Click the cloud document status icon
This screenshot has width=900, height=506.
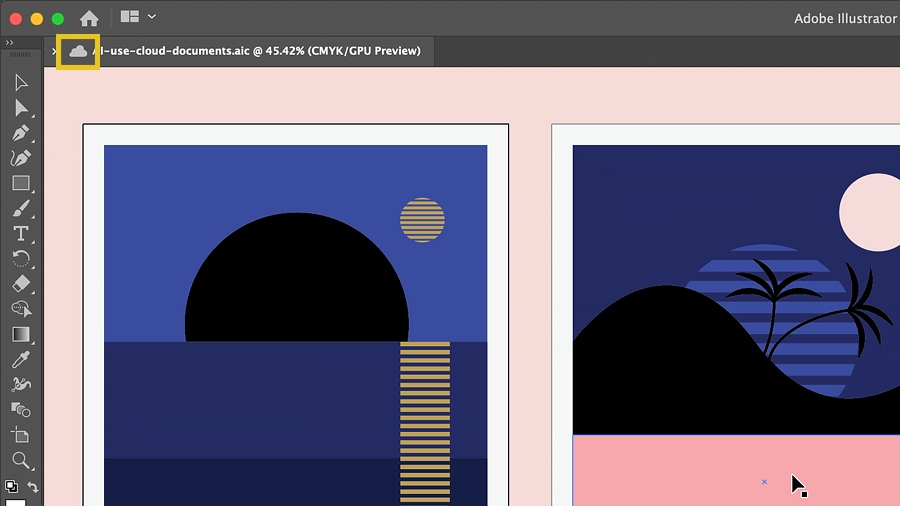click(78, 52)
